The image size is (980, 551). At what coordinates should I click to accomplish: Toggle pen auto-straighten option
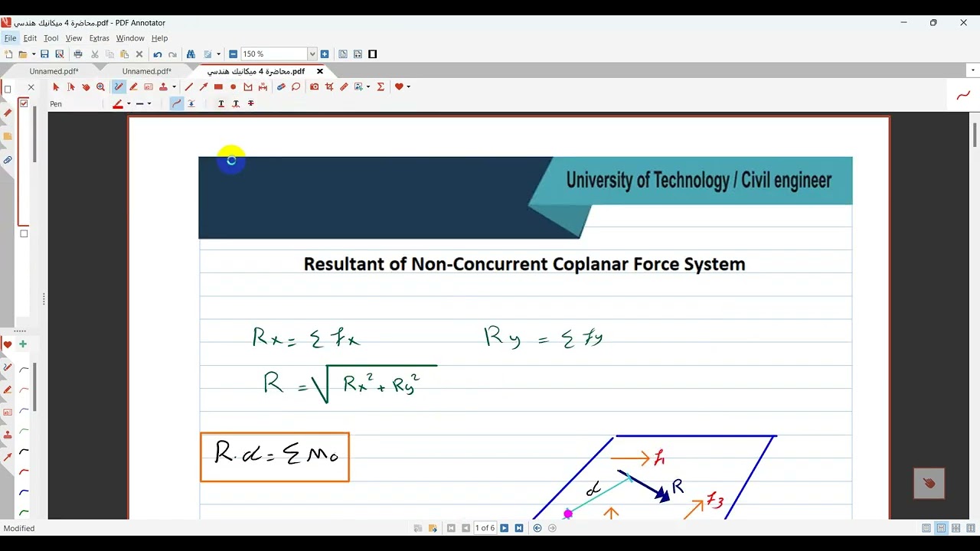pyautogui.click(x=191, y=104)
